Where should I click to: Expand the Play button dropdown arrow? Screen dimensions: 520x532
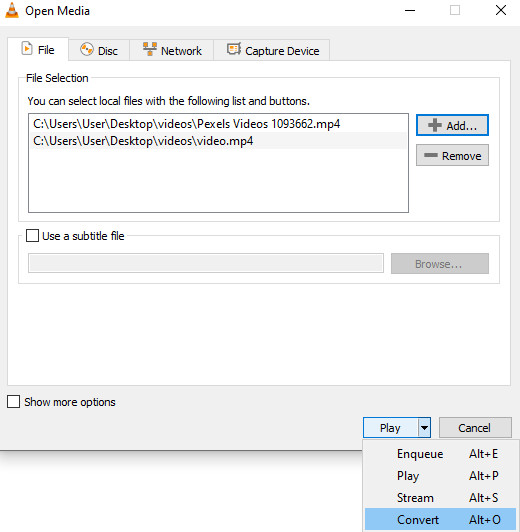pyautogui.click(x=424, y=428)
